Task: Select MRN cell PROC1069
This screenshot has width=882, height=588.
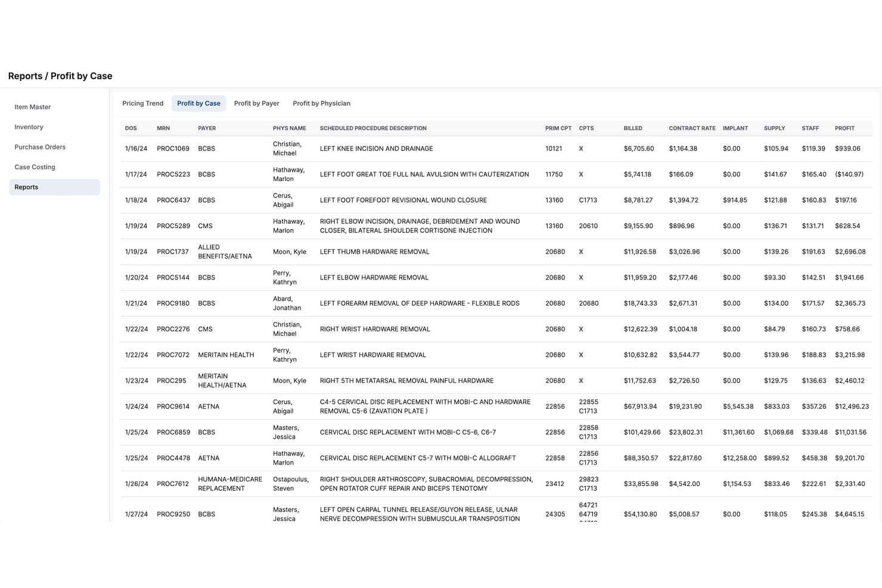Action: pyautogui.click(x=173, y=149)
